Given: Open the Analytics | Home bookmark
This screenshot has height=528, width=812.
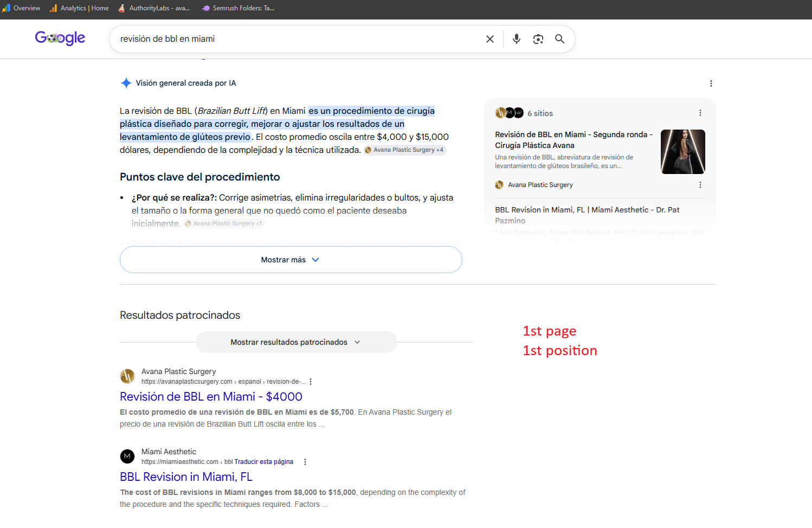Looking at the screenshot, I should [79, 8].
